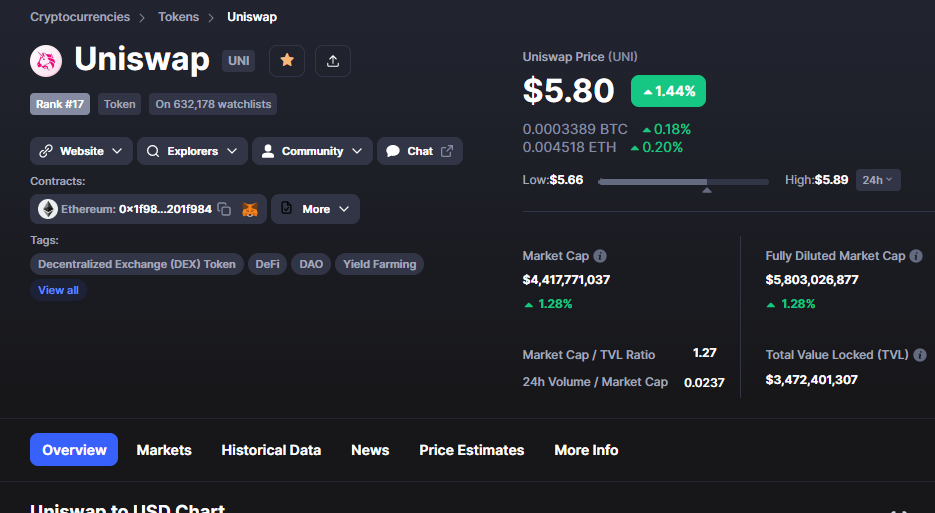Select the 0.004518 ETH price
Viewport: 935px width, 513px height.
click(569, 147)
